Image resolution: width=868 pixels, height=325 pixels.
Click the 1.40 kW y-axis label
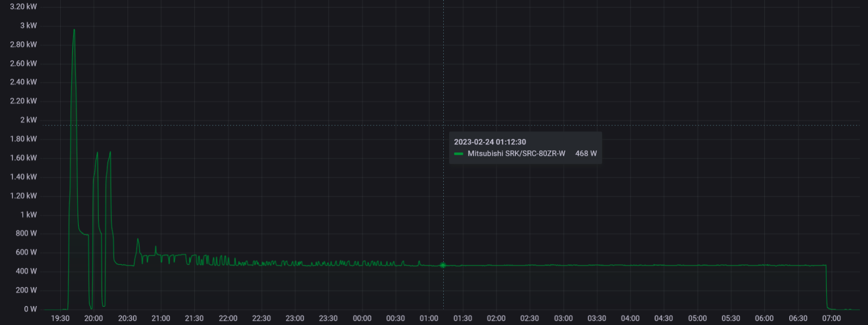pos(24,177)
